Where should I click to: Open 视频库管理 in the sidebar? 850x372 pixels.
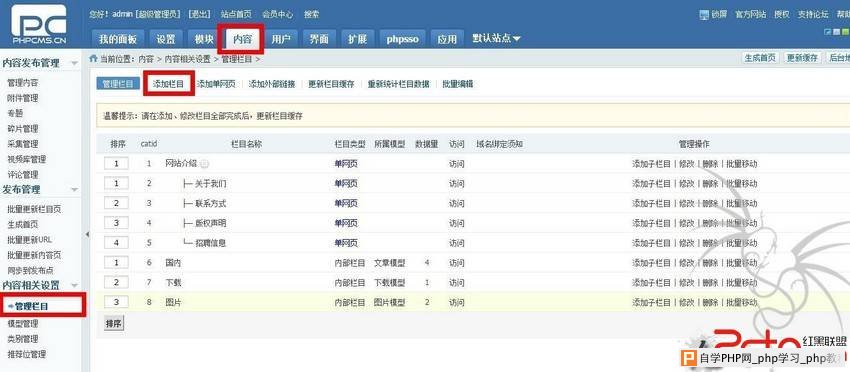coord(27,159)
